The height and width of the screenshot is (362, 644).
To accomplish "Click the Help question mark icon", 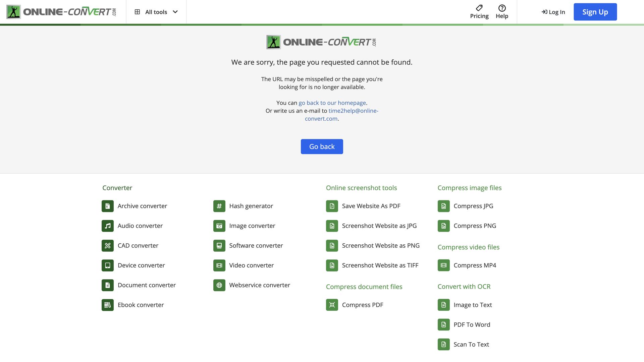I will point(502,8).
